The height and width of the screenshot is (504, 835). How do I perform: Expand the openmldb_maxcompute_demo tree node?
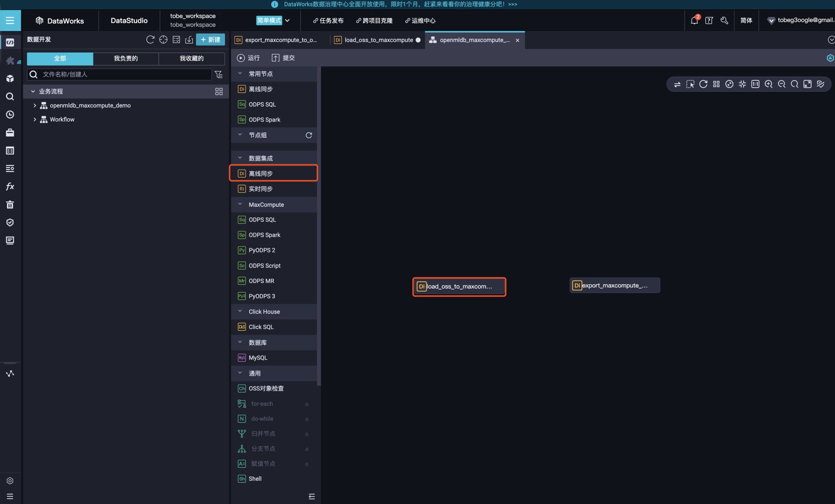pos(35,105)
